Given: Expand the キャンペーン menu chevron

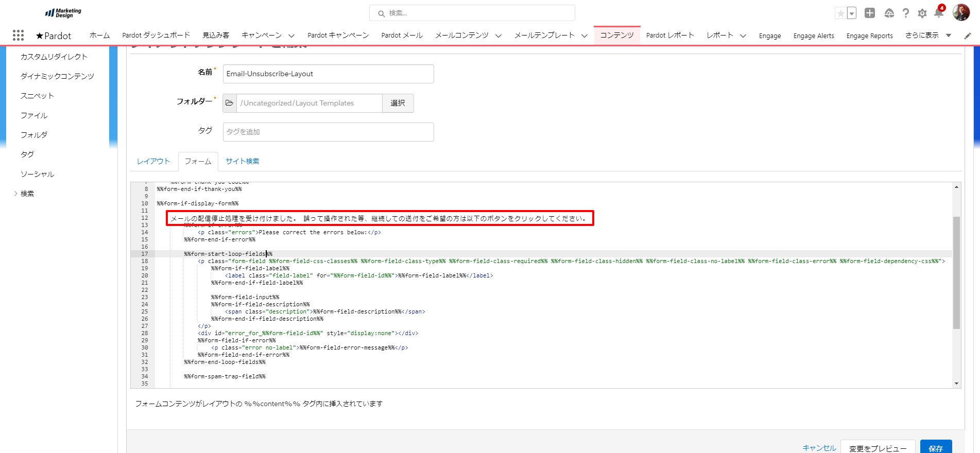Looking at the screenshot, I should [291, 36].
